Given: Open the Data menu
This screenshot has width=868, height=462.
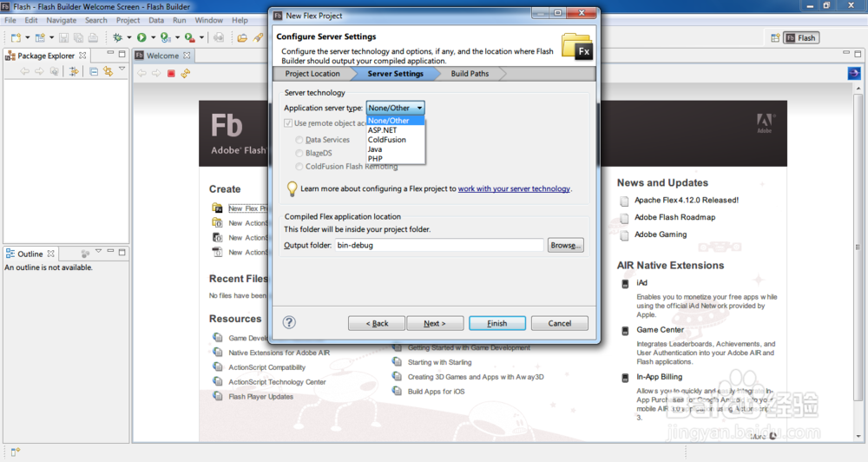Looking at the screenshot, I should click(156, 20).
